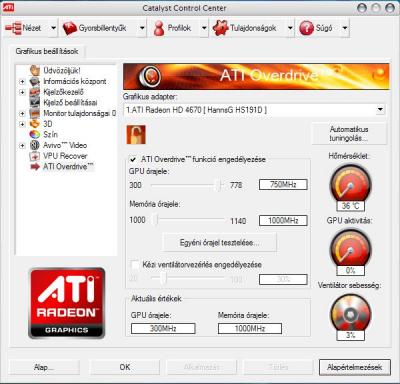
Task: Click Automatikus tuningolás button
Action: (349, 134)
